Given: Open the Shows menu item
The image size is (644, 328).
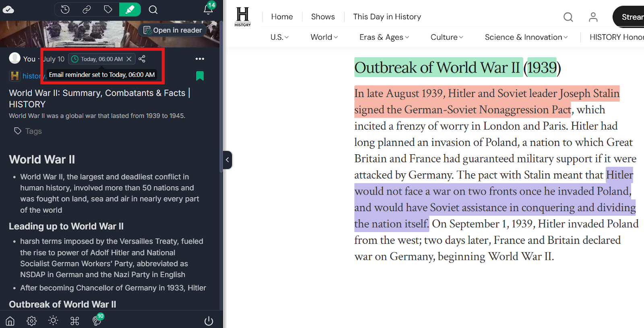Looking at the screenshot, I should point(323,17).
